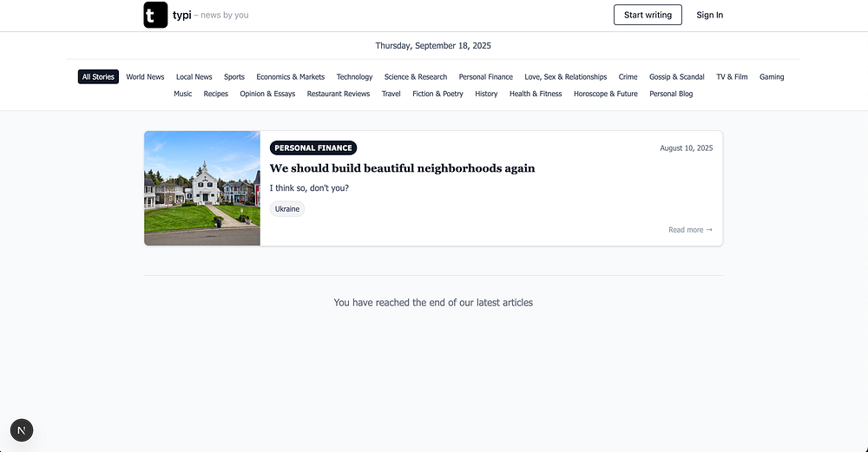Screen dimensions: 868x452
Task: Open Restaurant Reviews category
Action: point(339,94)
